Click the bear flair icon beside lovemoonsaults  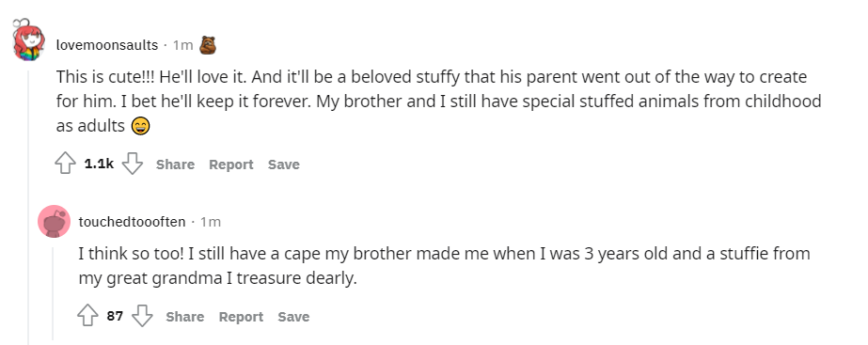pos(208,45)
